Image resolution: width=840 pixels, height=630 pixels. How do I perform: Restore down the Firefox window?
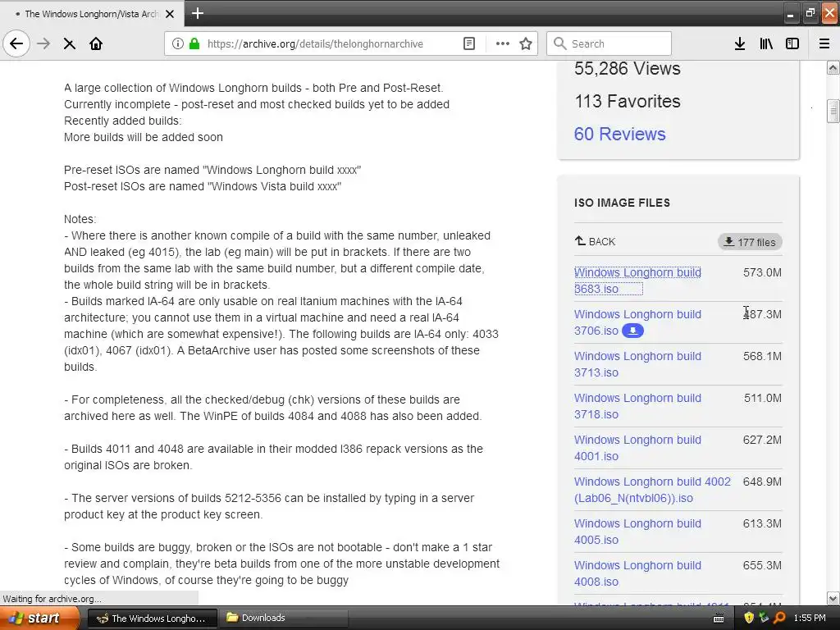click(810, 13)
